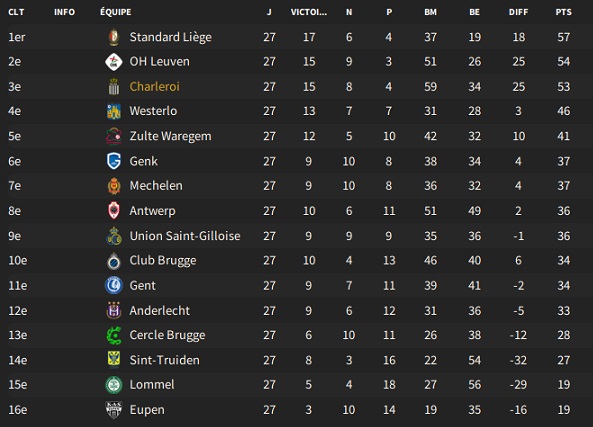Image resolution: width=593 pixels, height=427 pixels.
Task: Open the Zulte Waregem team link
Action: (x=171, y=136)
